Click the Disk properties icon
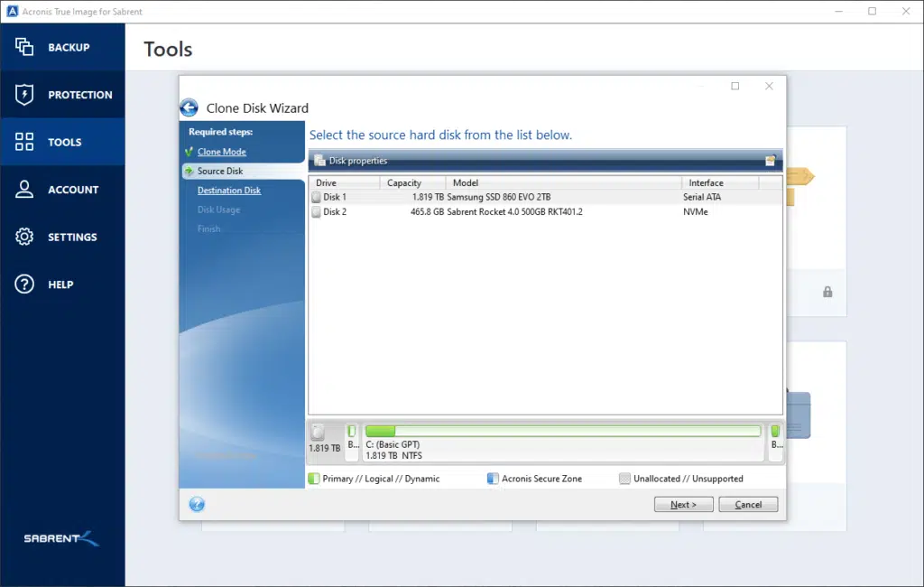Image resolution: width=924 pixels, height=587 pixels. 319,161
